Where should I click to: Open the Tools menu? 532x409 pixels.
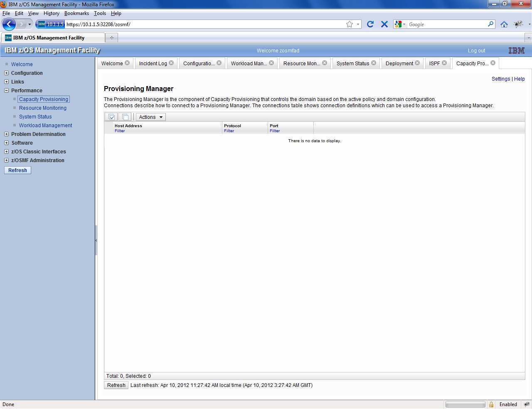tap(100, 13)
